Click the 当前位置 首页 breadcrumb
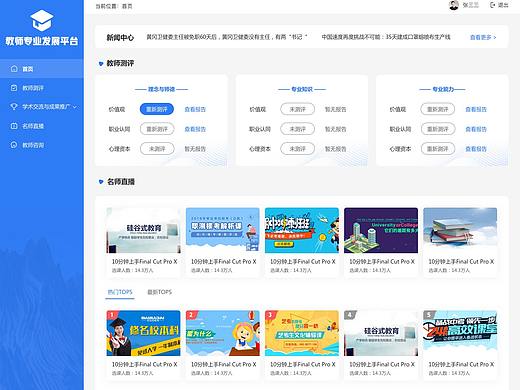Viewport: 520px width, 390px height. [x=114, y=6]
